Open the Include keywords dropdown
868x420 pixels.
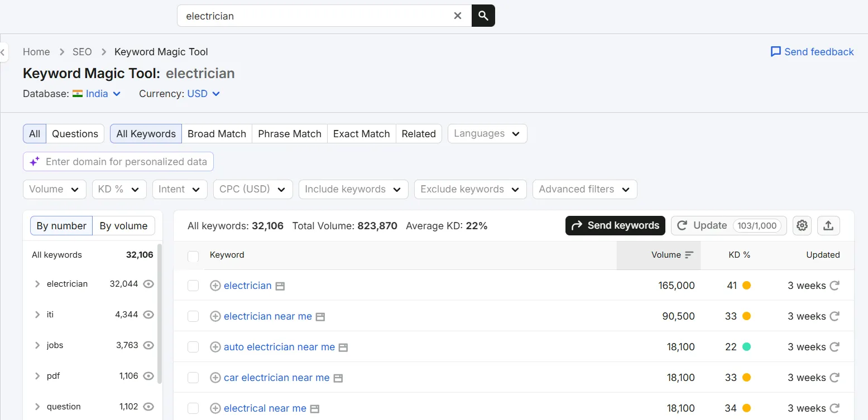coord(353,189)
